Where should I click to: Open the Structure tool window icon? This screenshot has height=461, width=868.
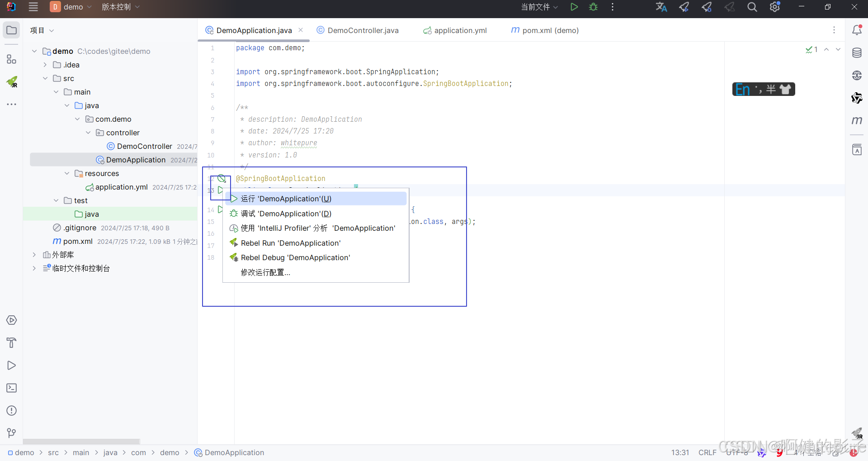point(12,59)
